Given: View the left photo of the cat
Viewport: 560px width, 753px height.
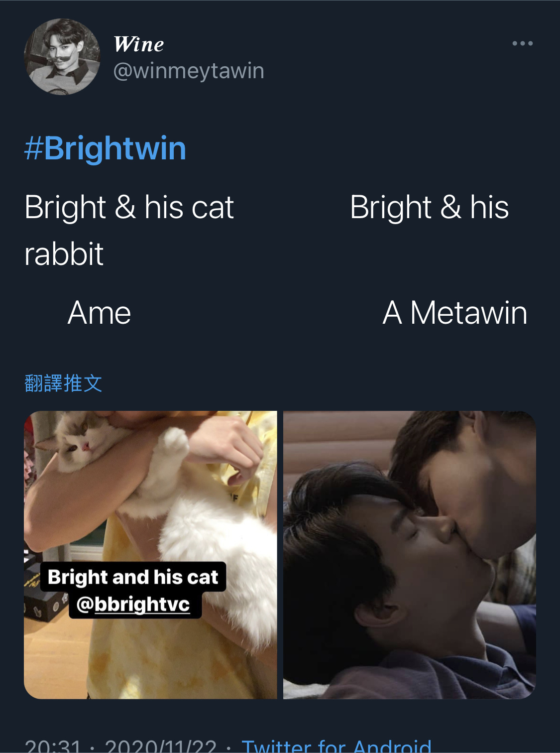Looking at the screenshot, I should 150,555.
